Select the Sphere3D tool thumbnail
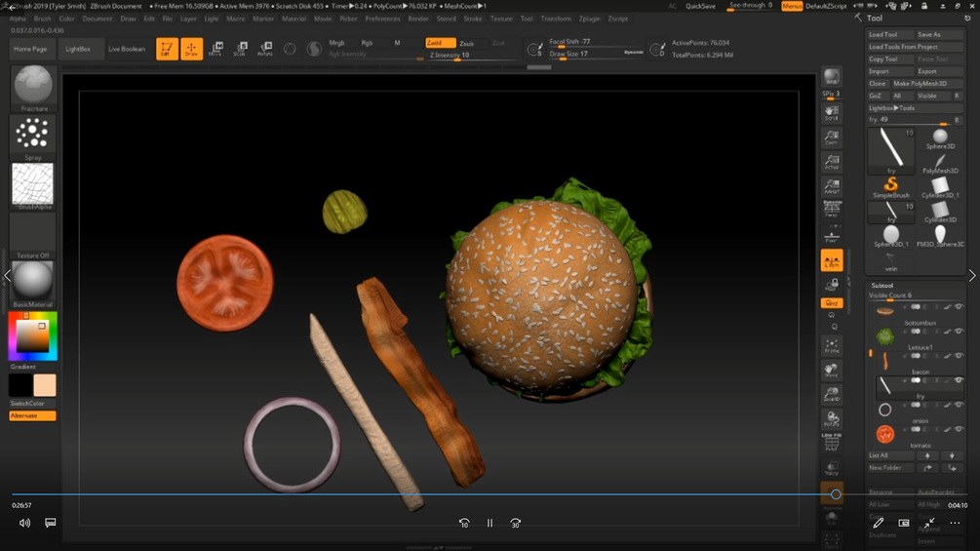 coord(940,138)
